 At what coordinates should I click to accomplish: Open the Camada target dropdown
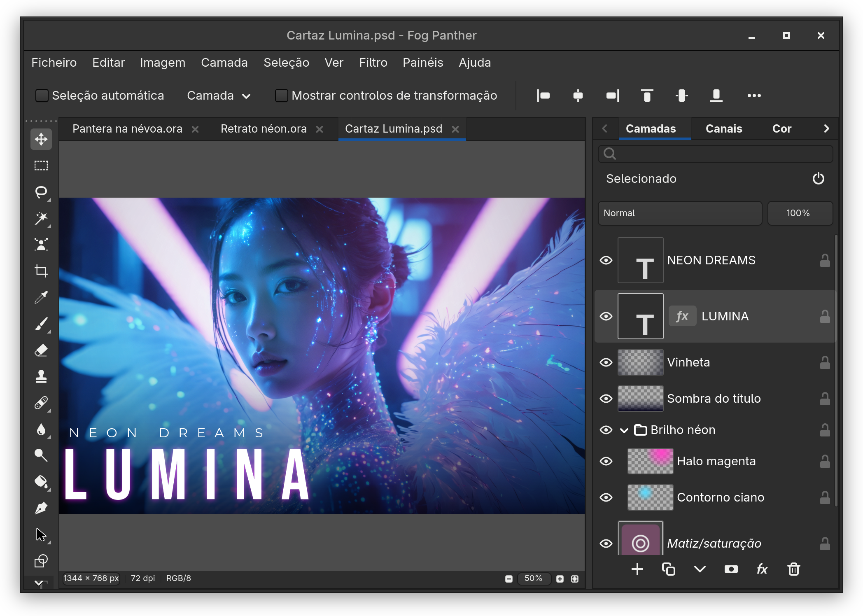pos(219,96)
